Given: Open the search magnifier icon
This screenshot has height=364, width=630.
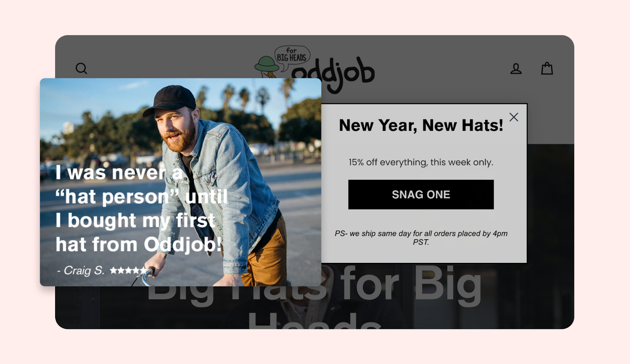Looking at the screenshot, I should point(81,68).
